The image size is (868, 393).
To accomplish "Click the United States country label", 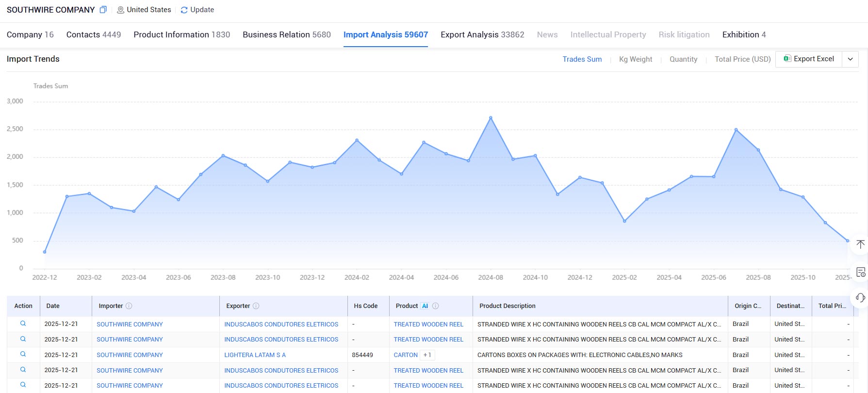I will (149, 10).
